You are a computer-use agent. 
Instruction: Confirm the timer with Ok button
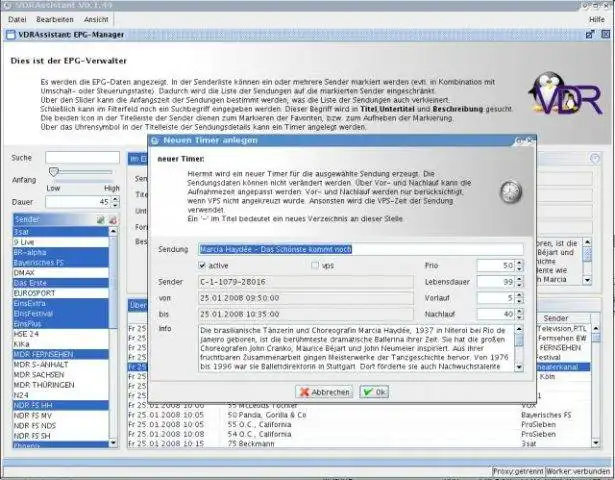click(x=374, y=392)
